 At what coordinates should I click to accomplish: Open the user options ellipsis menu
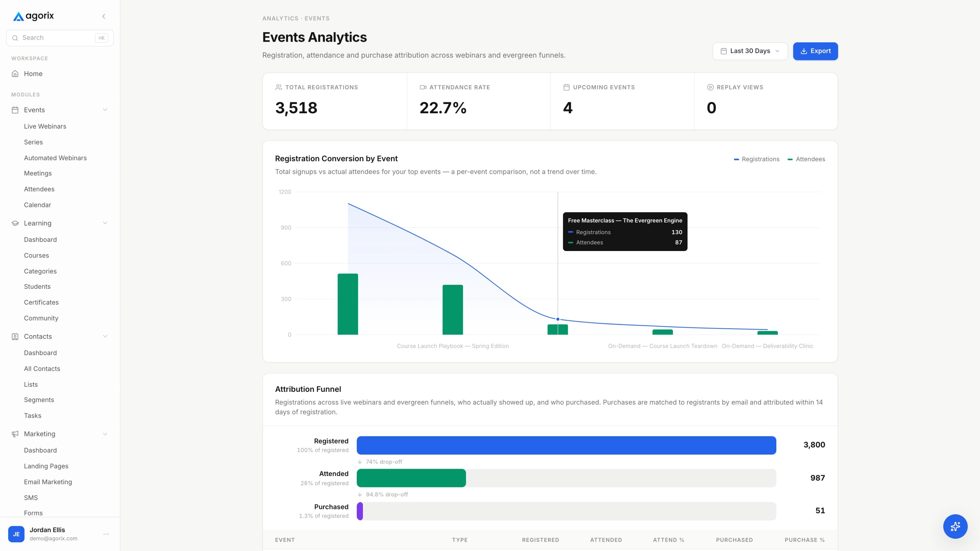tap(106, 534)
